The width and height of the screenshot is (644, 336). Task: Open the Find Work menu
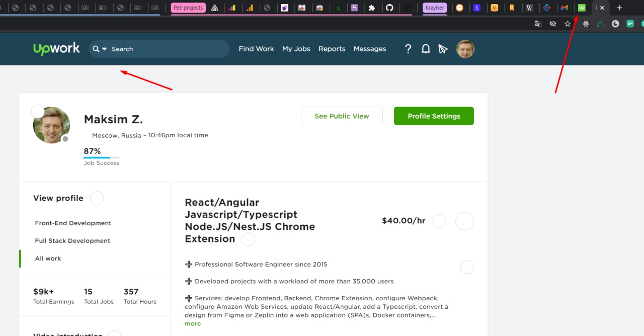pos(256,49)
